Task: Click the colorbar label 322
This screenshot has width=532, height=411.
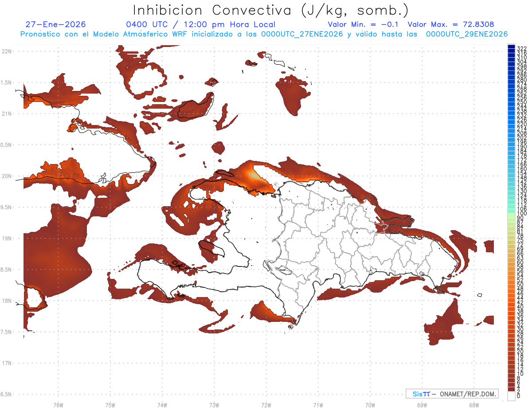Action: 521,48
